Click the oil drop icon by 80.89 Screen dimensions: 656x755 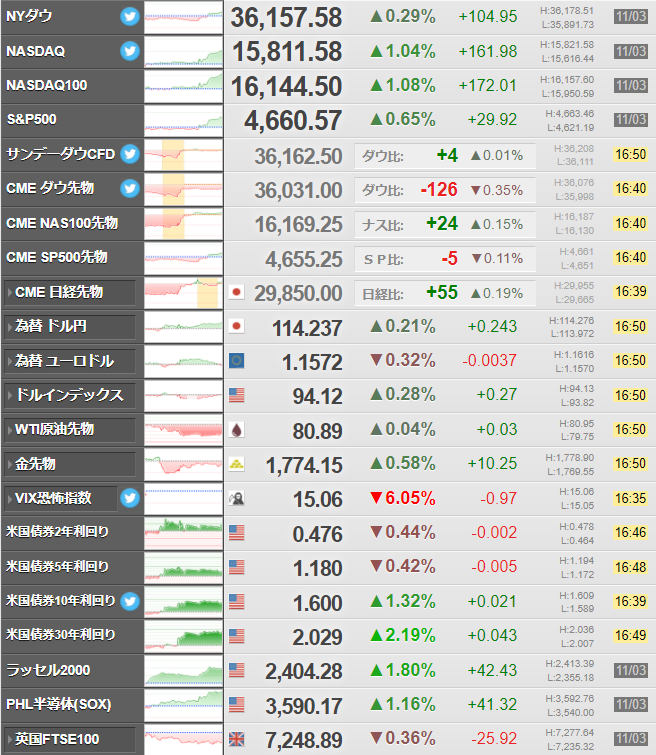coord(236,430)
